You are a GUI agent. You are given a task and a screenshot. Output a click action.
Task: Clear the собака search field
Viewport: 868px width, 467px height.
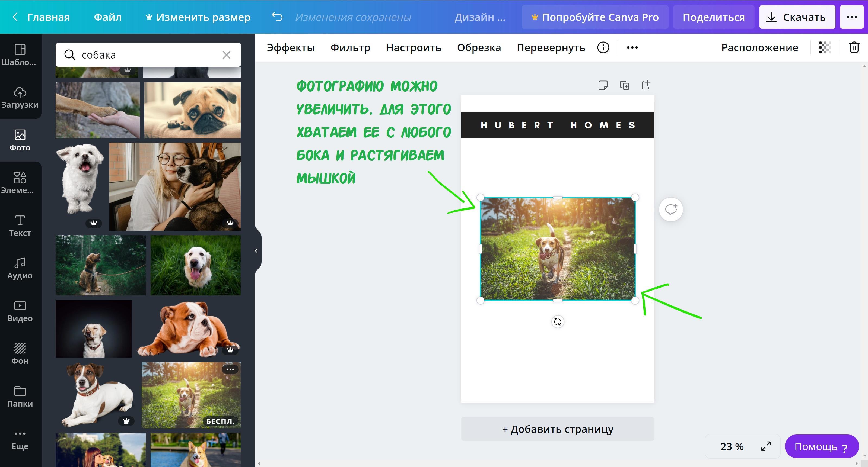[227, 55]
